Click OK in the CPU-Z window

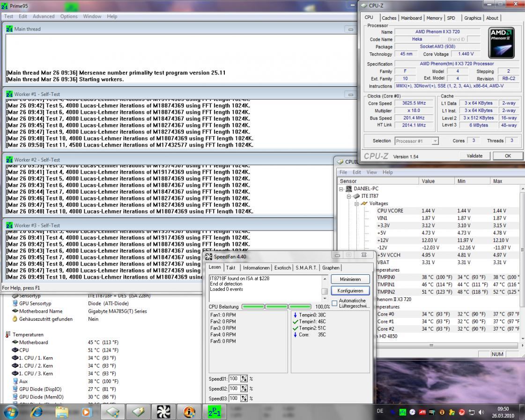(508, 156)
